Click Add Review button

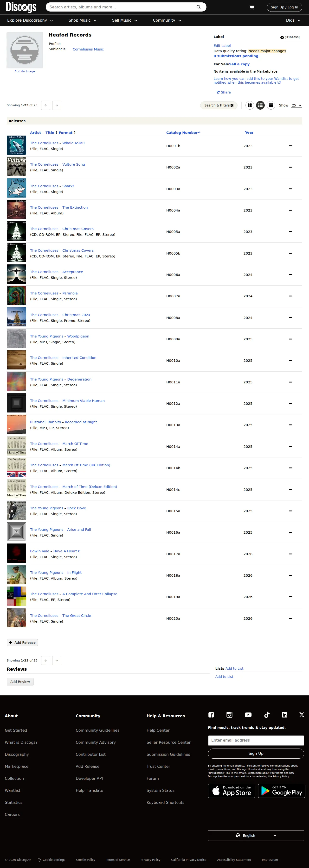click(x=20, y=682)
